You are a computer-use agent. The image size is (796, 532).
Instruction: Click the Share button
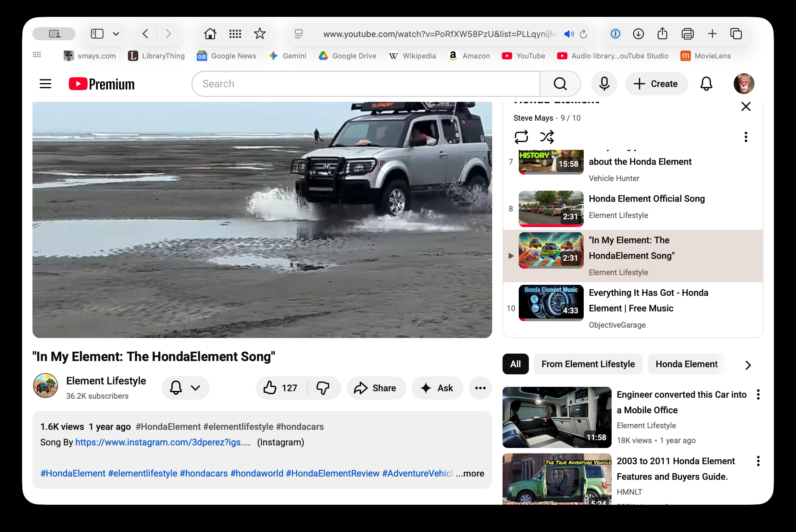pyautogui.click(x=376, y=388)
